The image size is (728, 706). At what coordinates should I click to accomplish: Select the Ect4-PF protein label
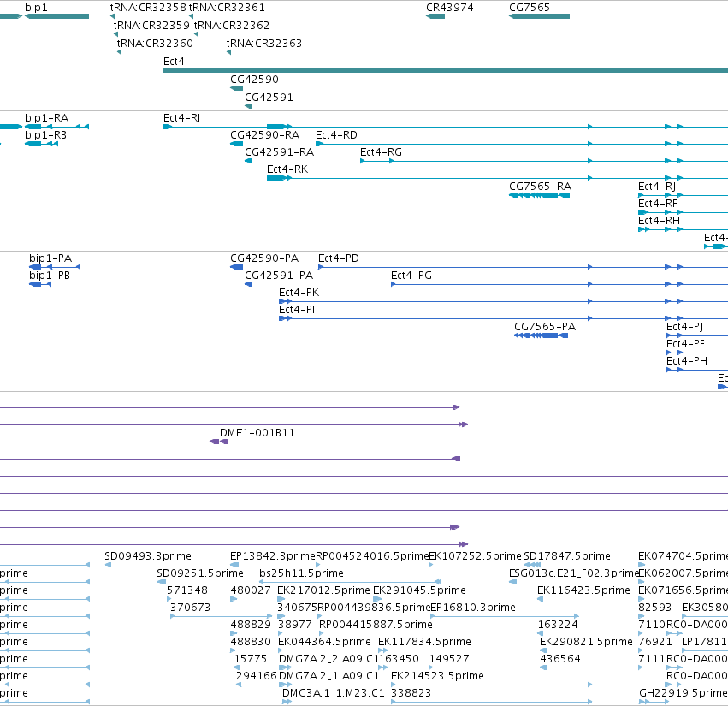point(685,344)
